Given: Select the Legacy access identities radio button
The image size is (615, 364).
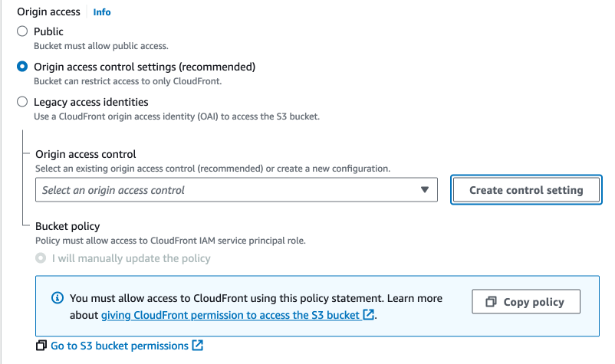Looking at the screenshot, I should point(22,102).
